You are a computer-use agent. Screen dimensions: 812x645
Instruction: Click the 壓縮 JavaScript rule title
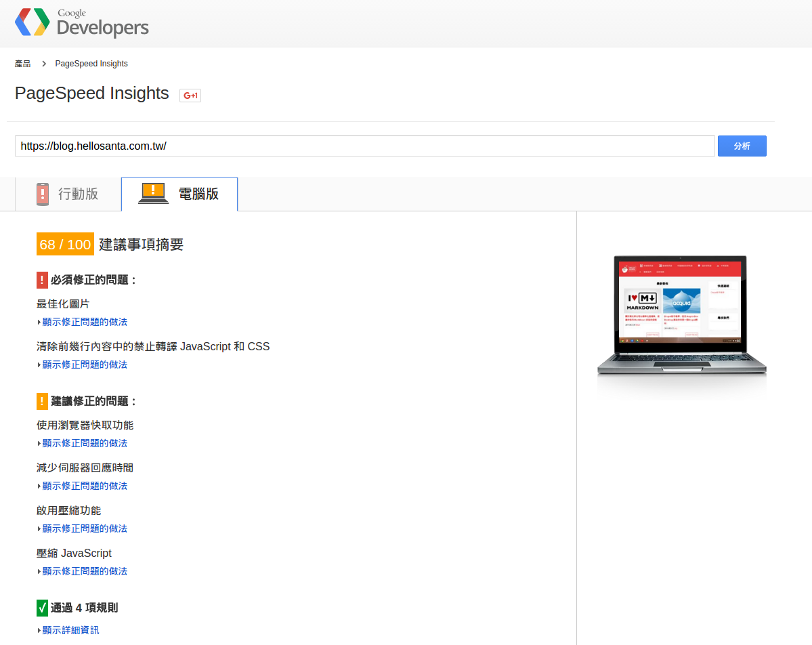coord(74,553)
